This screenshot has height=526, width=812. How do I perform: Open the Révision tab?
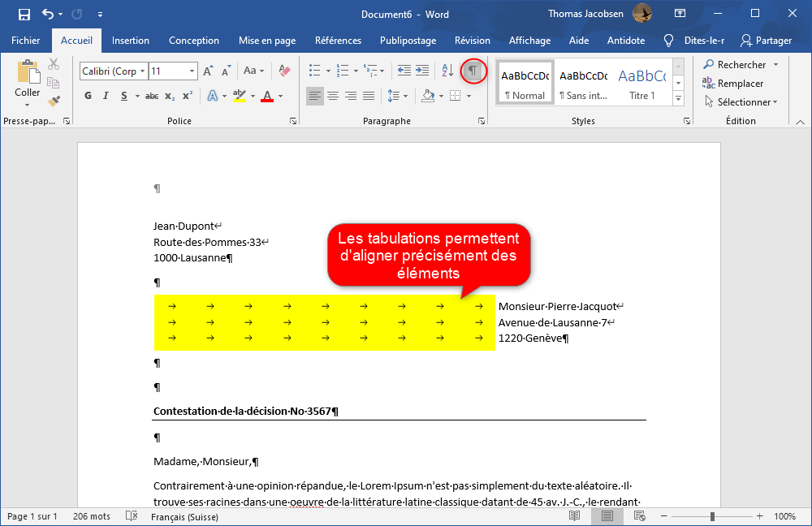[x=473, y=41]
